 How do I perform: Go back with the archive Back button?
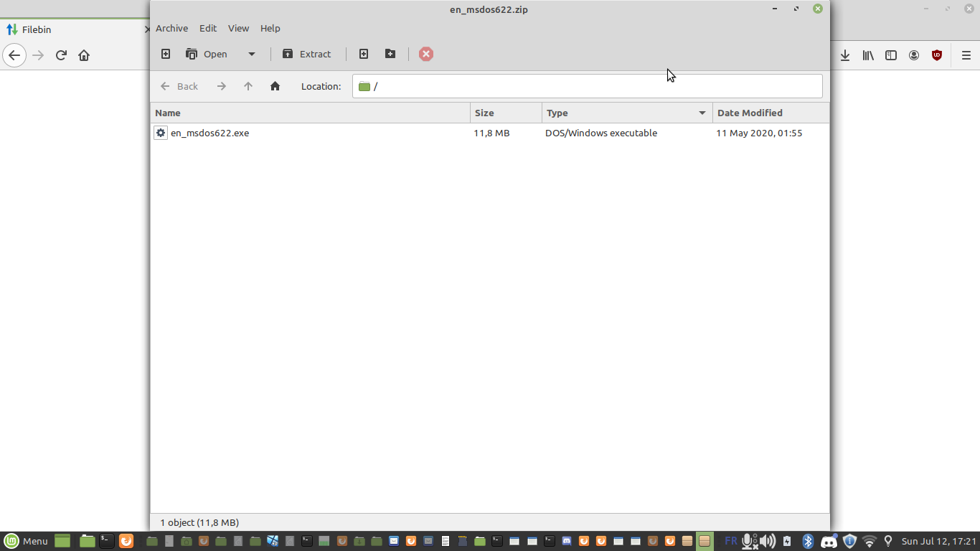(179, 86)
